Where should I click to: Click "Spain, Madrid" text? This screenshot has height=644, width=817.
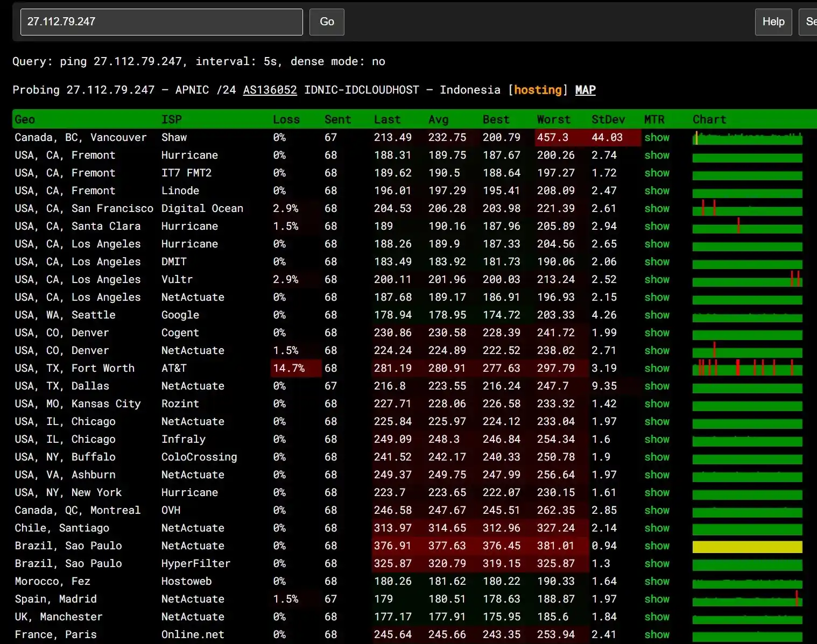pyautogui.click(x=56, y=599)
